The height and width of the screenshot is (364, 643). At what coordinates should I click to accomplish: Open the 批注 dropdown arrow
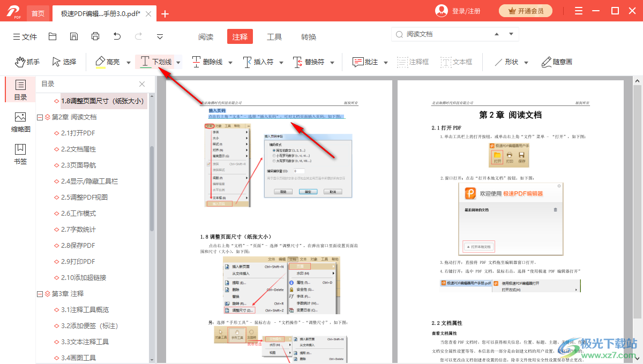(x=385, y=63)
